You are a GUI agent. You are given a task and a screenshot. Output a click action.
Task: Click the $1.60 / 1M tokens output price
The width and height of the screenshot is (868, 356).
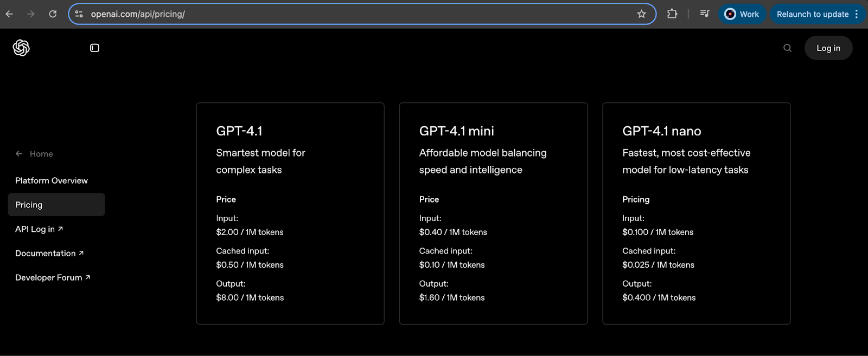point(452,297)
